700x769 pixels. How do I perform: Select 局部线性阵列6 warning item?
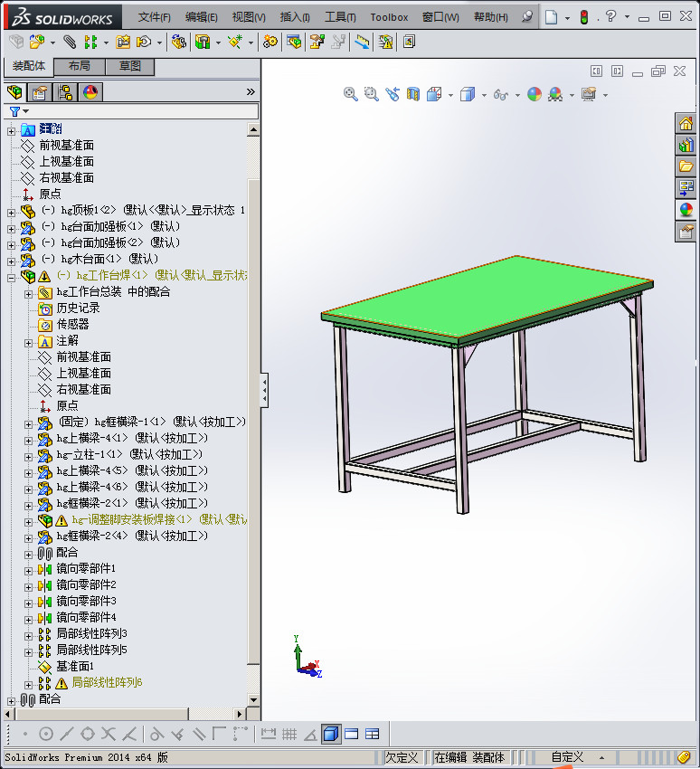[107, 683]
